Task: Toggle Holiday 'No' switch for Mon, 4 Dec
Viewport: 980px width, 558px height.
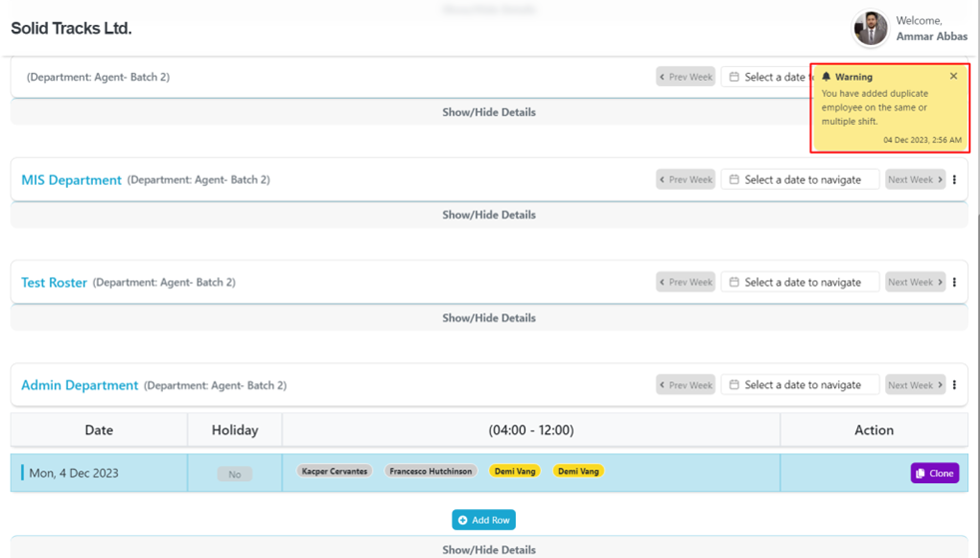Action: point(235,474)
